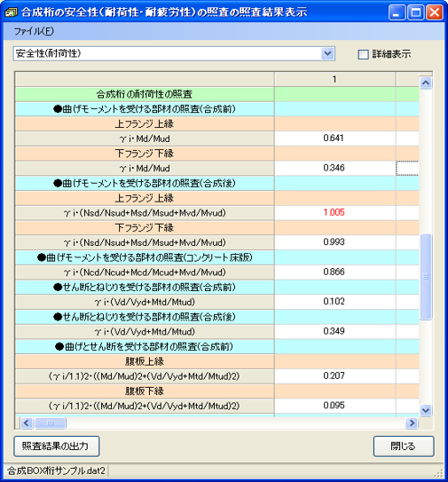Click the horizontal scrollbar left arrow
448x482 pixels.
point(27,423)
